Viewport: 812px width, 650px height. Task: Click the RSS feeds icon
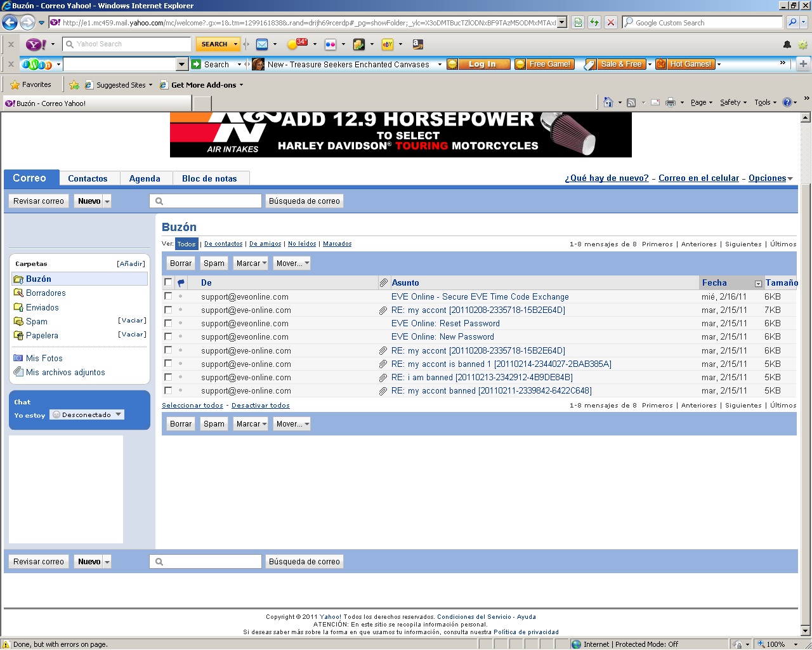[x=631, y=102]
